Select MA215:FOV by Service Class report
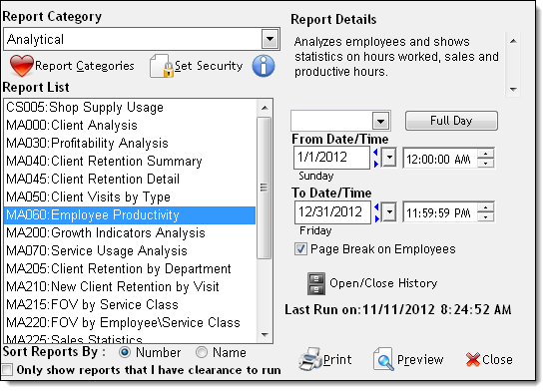This screenshot has height=392, width=547. click(x=130, y=305)
